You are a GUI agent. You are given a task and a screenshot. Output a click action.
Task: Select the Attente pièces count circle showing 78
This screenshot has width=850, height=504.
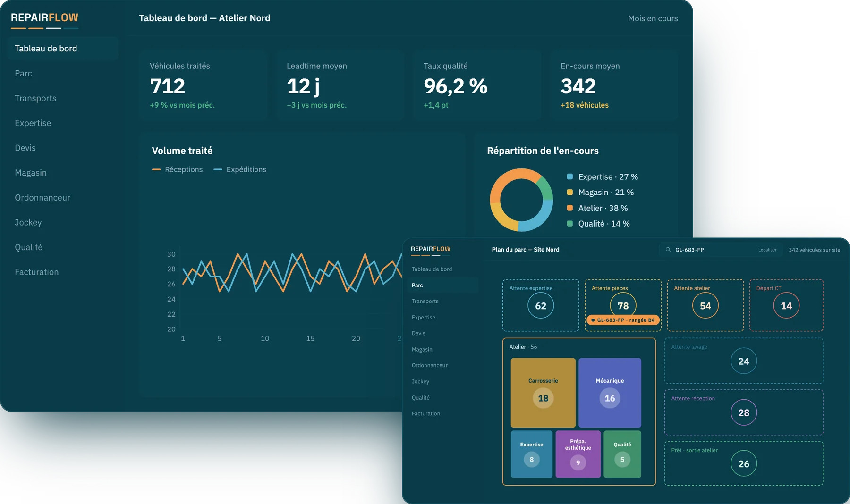623,305
